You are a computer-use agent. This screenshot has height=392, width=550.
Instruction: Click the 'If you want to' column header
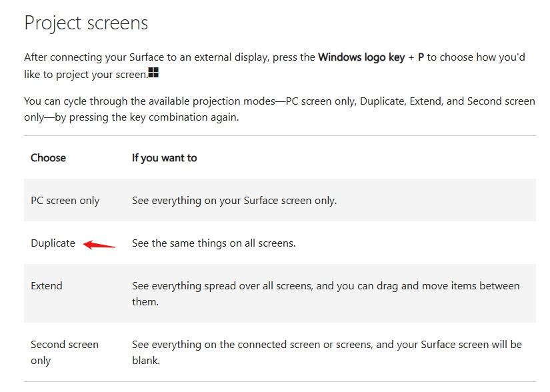pos(164,158)
